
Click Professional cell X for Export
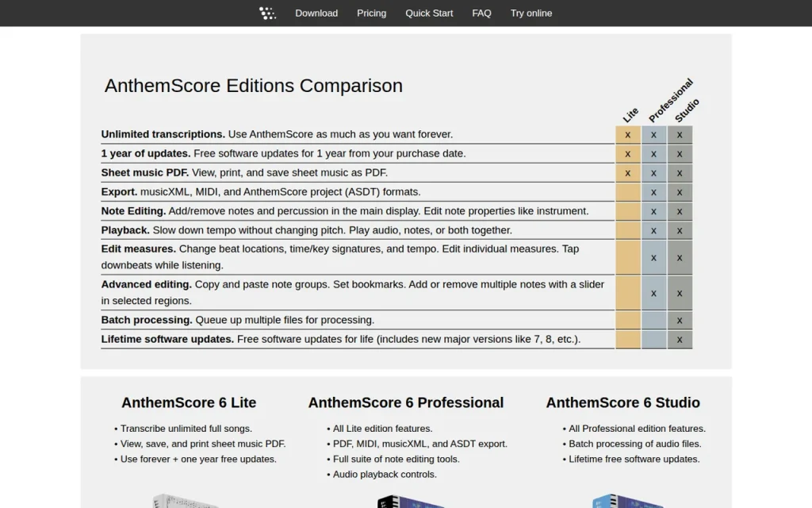(x=653, y=192)
